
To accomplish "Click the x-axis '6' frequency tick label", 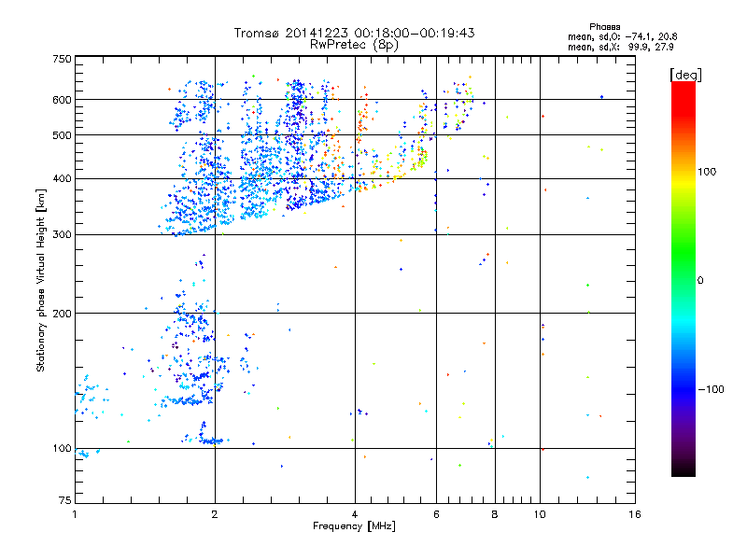I will click(436, 514).
